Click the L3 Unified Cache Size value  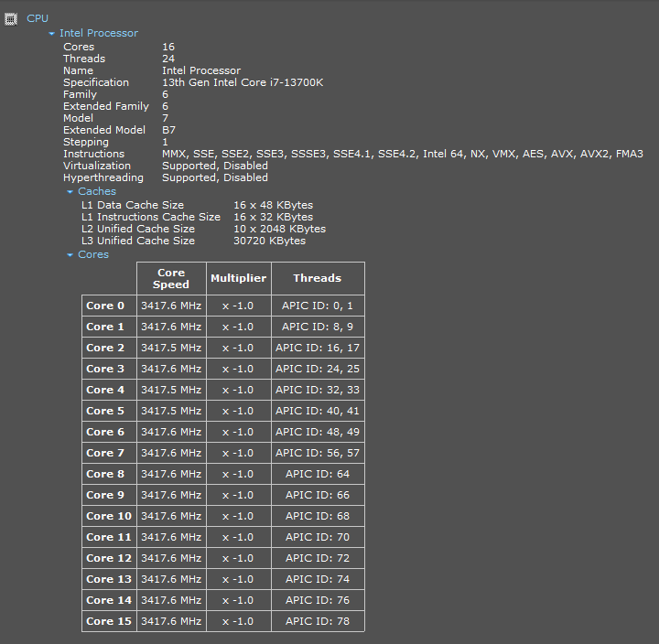(270, 241)
